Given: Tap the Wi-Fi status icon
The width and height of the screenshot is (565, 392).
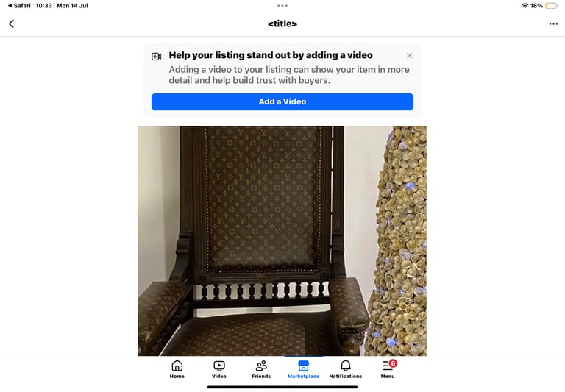Looking at the screenshot, I should point(525,6).
